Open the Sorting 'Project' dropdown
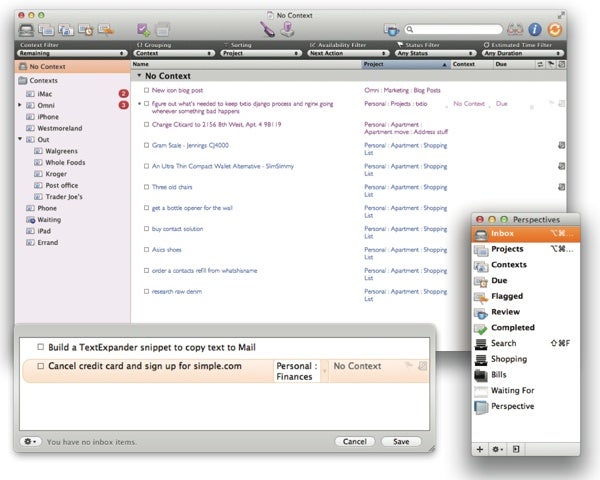Viewport: 600px width, 480px height. pyautogui.click(x=261, y=53)
